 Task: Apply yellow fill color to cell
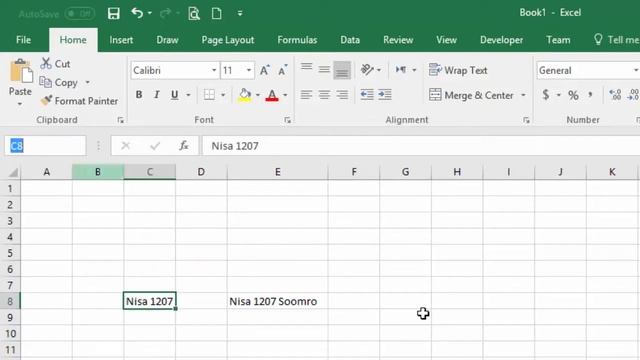[x=244, y=95]
